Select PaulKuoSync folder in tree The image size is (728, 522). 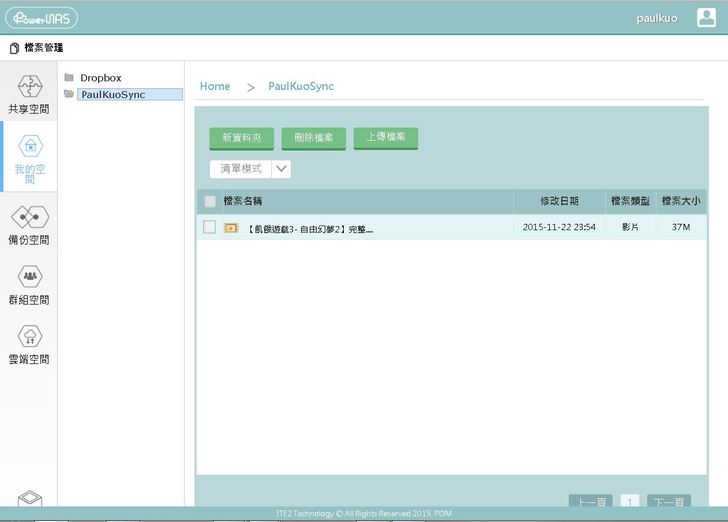coord(112,95)
